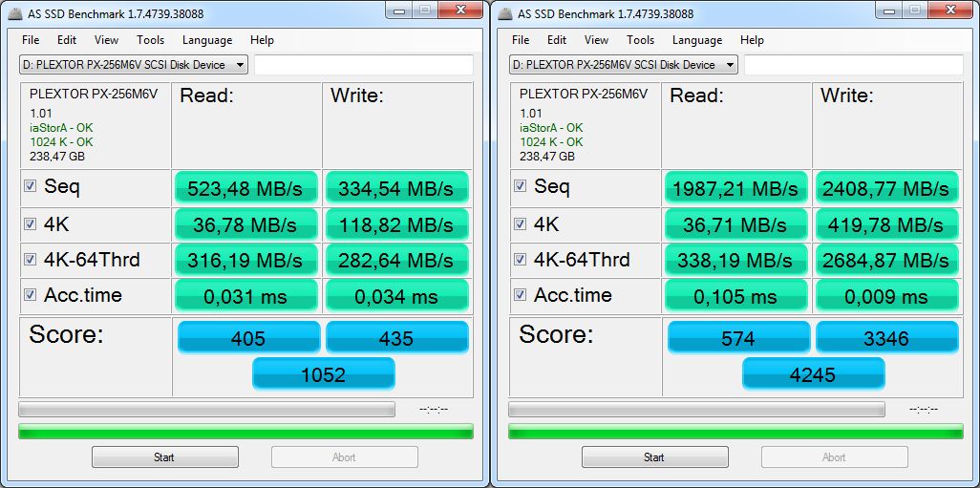Click gray progress bar in right window
The width and height of the screenshot is (980, 488).
coord(697,410)
